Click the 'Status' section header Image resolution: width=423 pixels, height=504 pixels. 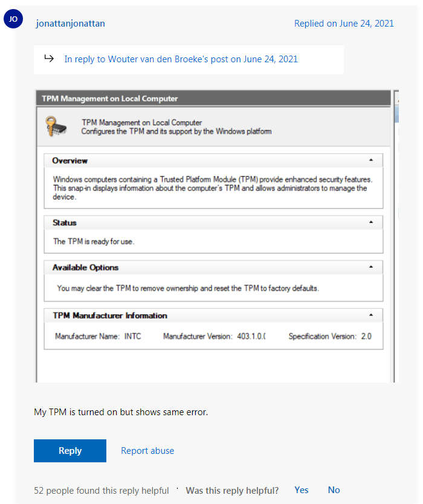pyautogui.click(x=213, y=222)
